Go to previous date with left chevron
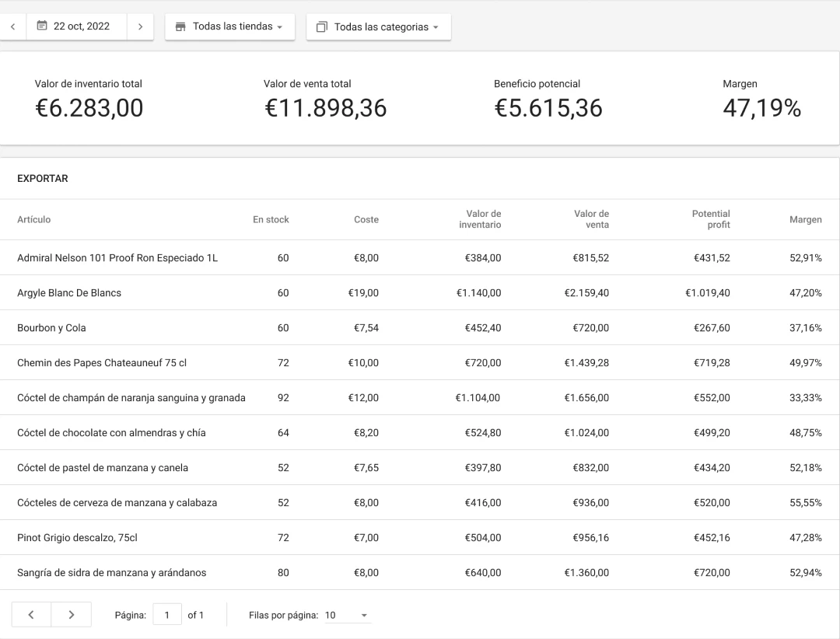This screenshot has height=639, width=840. (12, 26)
